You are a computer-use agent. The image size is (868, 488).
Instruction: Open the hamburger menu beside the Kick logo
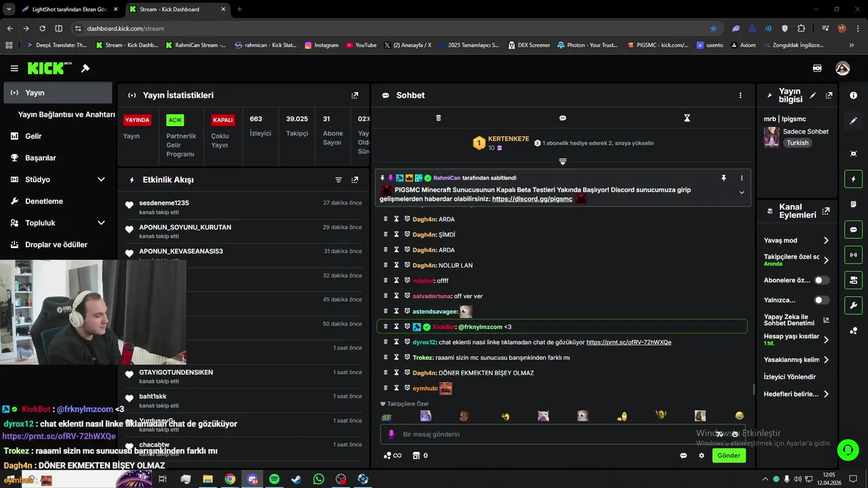(14, 68)
